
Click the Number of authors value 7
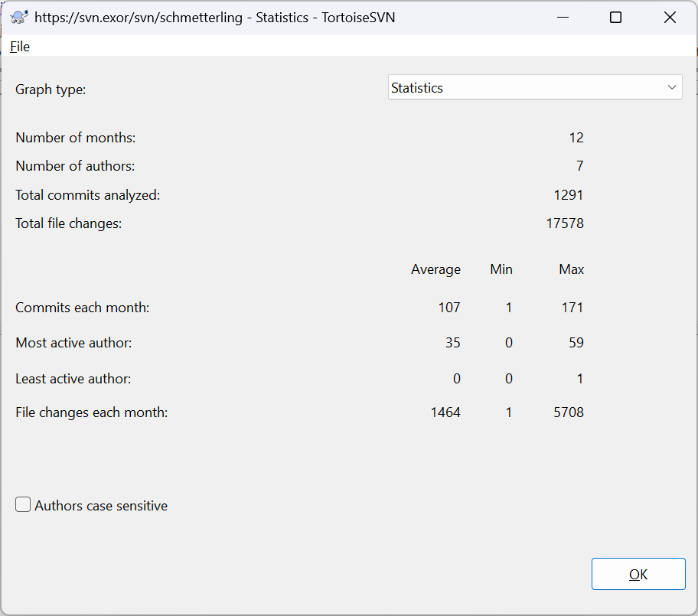pos(579,166)
